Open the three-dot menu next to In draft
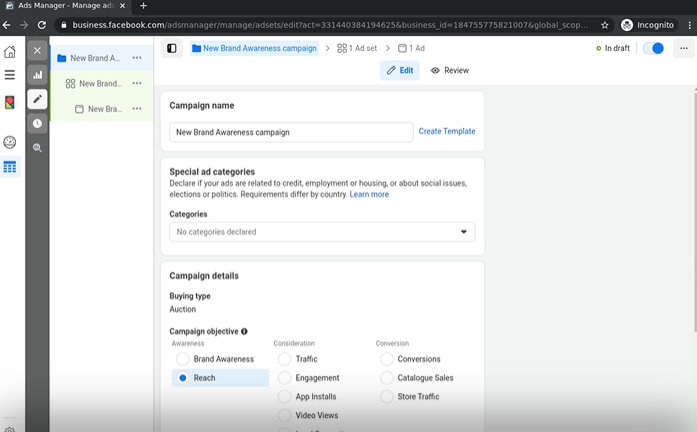This screenshot has width=697, height=432. point(682,48)
